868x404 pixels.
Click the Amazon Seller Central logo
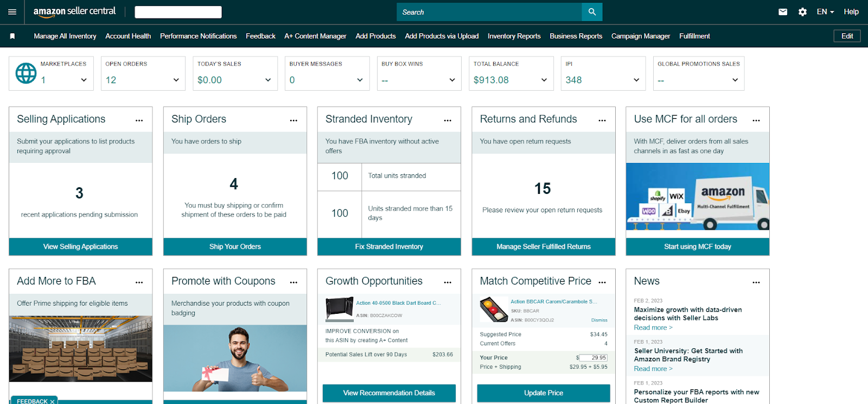(74, 11)
